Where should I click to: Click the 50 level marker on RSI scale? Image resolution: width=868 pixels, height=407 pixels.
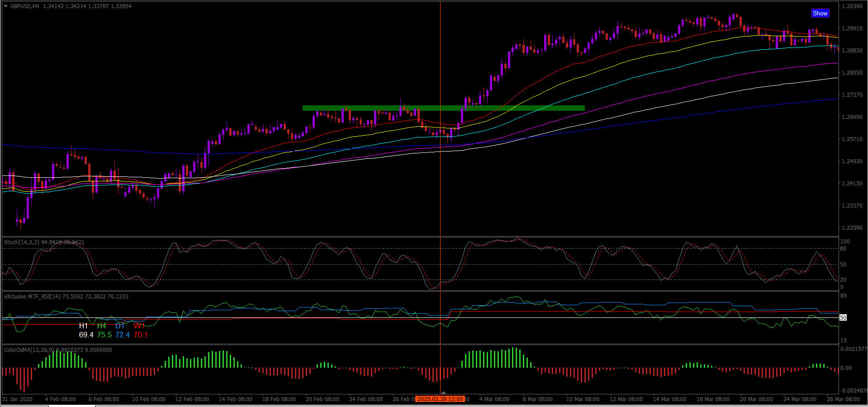(x=843, y=318)
